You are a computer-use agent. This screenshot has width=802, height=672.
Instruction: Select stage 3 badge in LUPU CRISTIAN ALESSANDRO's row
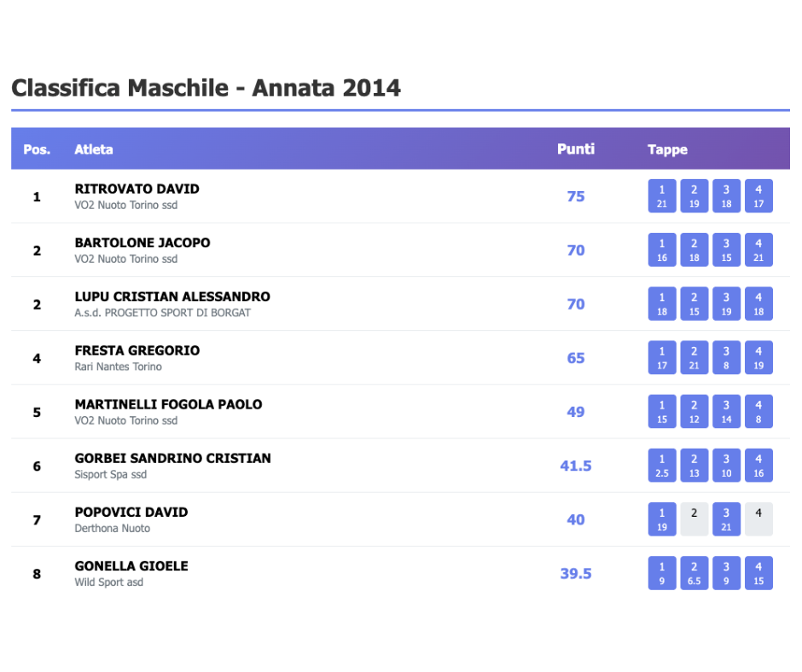726,304
